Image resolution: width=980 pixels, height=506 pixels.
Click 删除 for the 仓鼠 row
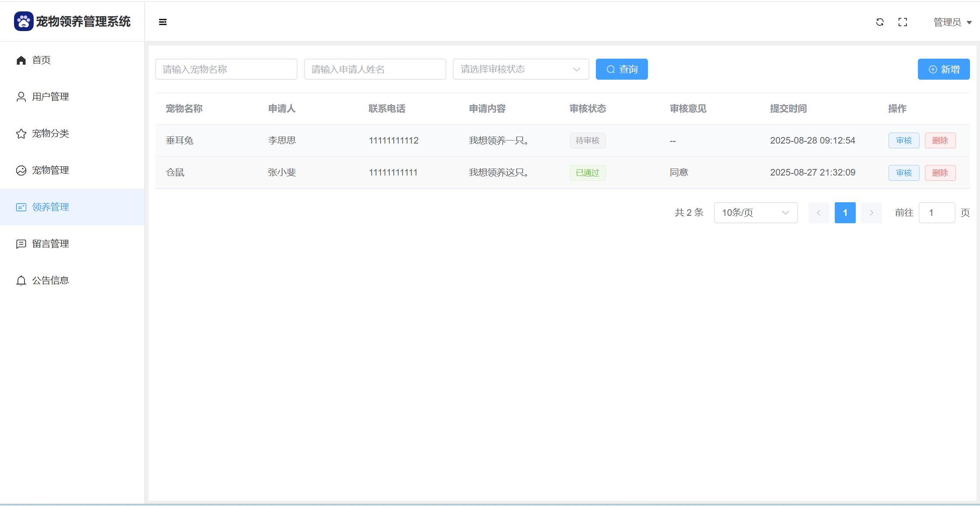(940, 173)
